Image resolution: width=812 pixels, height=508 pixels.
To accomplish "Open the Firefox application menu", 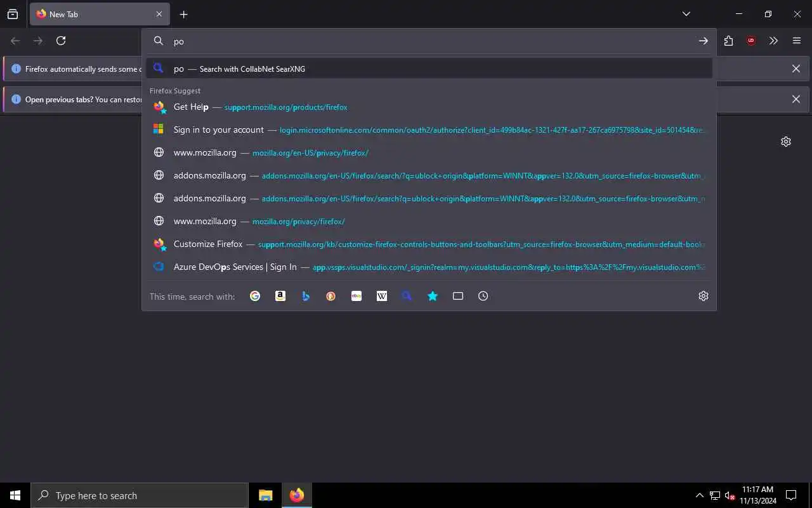I will 797,41.
